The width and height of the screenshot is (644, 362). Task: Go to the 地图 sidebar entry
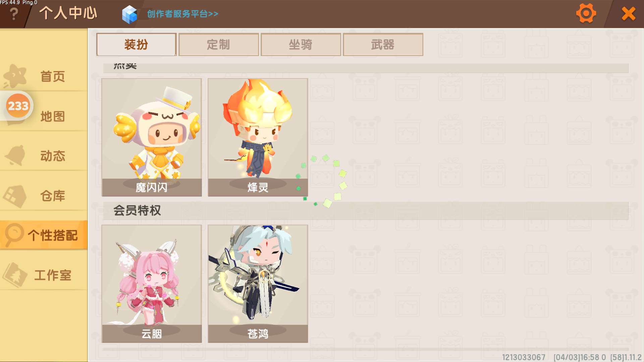pos(53,116)
